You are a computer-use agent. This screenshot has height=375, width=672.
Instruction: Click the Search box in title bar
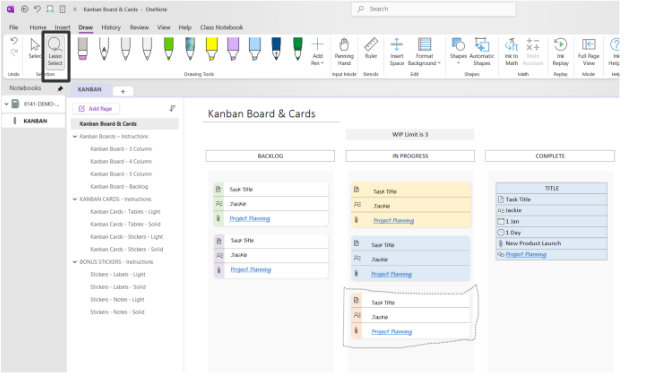pyautogui.click(x=434, y=9)
